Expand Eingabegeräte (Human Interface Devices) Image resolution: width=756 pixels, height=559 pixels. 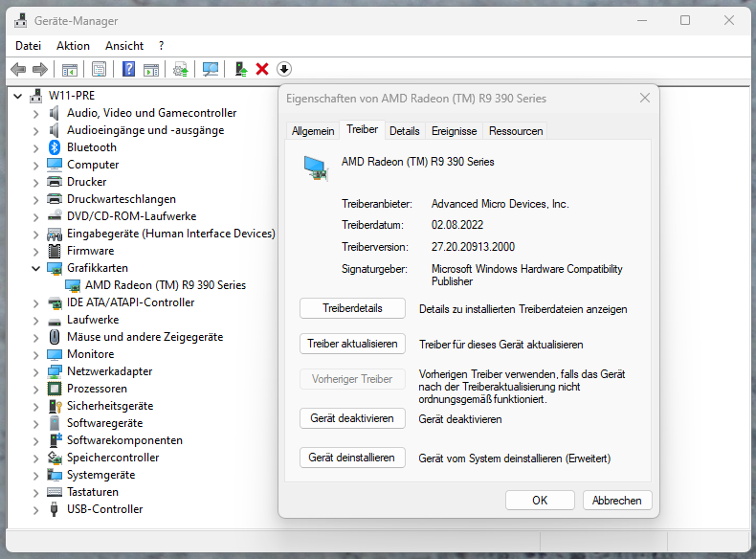coord(35,234)
